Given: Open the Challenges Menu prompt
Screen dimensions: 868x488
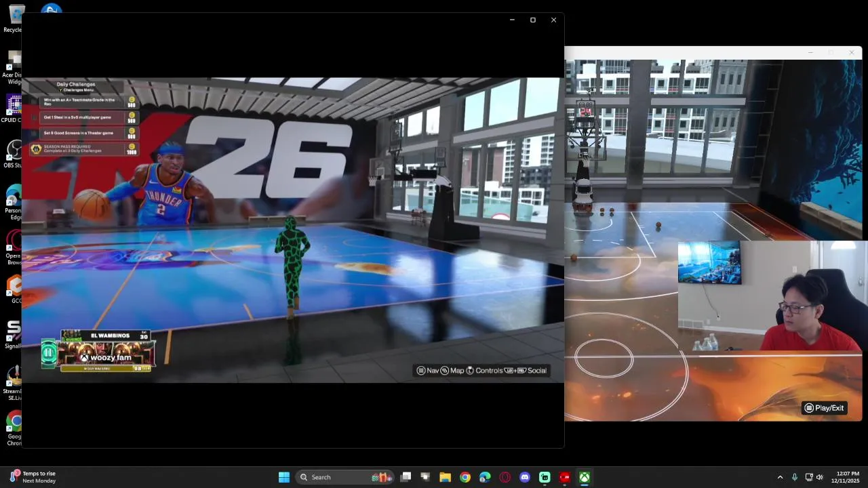Looking at the screenshot, I should (76, 89).
